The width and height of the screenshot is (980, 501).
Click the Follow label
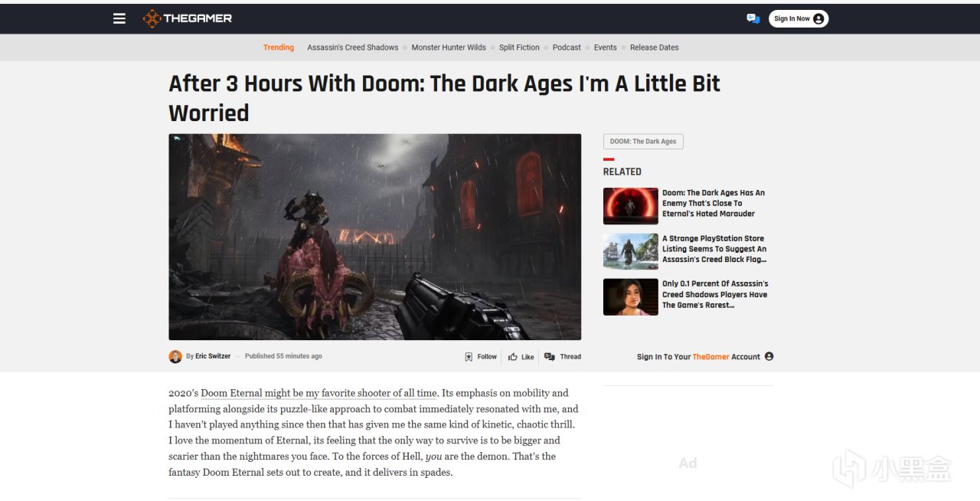pyautogui.click(x=487, y=356)
